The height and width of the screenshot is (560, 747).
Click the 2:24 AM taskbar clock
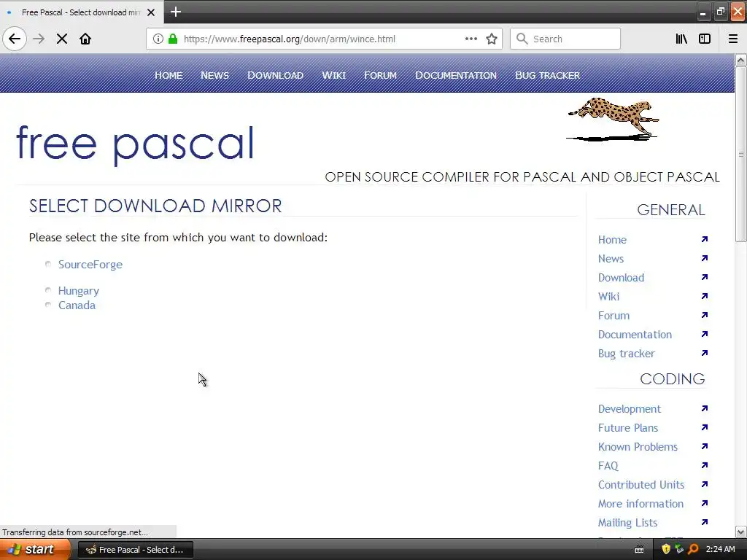coord(720,550)
